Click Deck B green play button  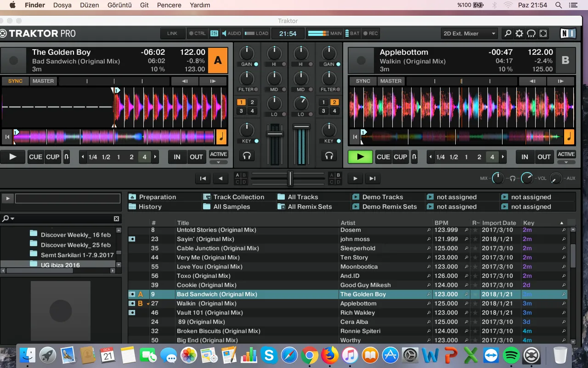pyautogui.click(x=360, y=157)
